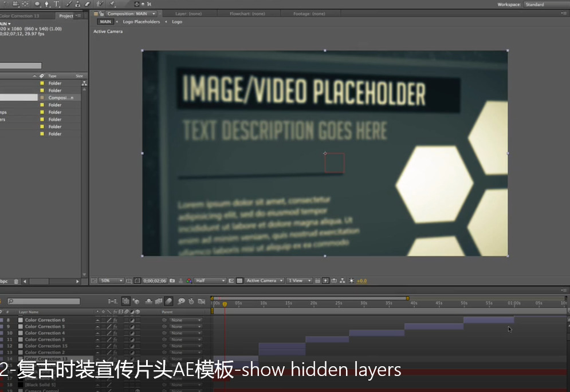The height and width of the screenshot is (392, 570).
Task: Click the yellow label swatch of first folder
Action: [42, 84]
